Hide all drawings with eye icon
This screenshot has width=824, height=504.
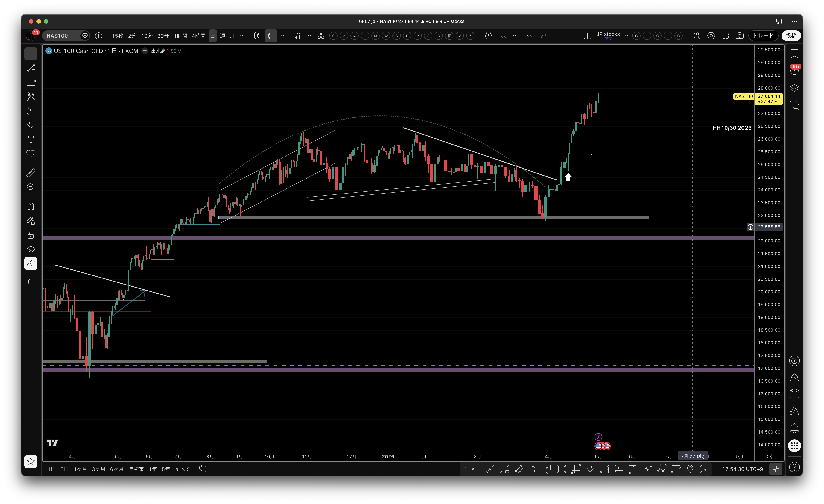pos(31,249)
